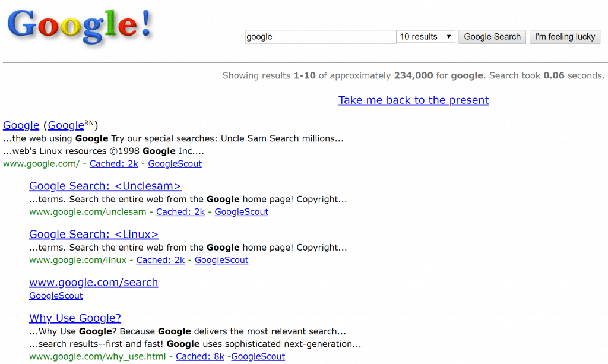The width and height of the screenshot is (608, 364).
Task: Open Cached: 8k for why_use.html
Action: [200, 357]
